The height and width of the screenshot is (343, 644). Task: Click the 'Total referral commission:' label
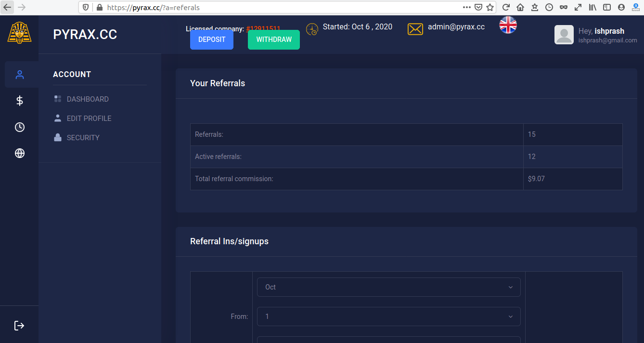tap(234, 179)
